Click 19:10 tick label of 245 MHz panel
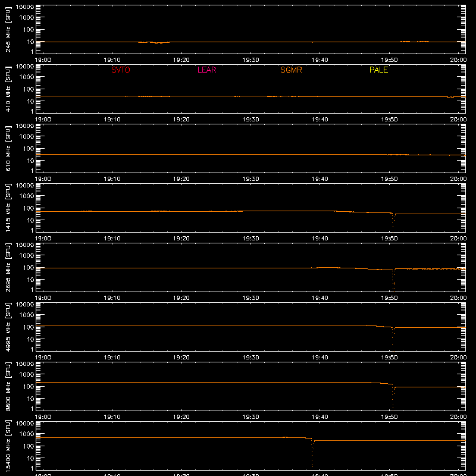Image resolution: width=476 pixels, height=476 pixels. (112, 60)
